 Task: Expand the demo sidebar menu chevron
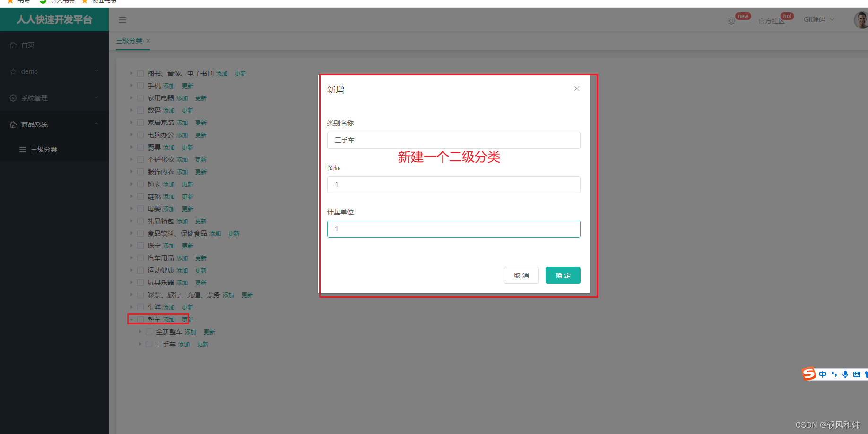96,71
